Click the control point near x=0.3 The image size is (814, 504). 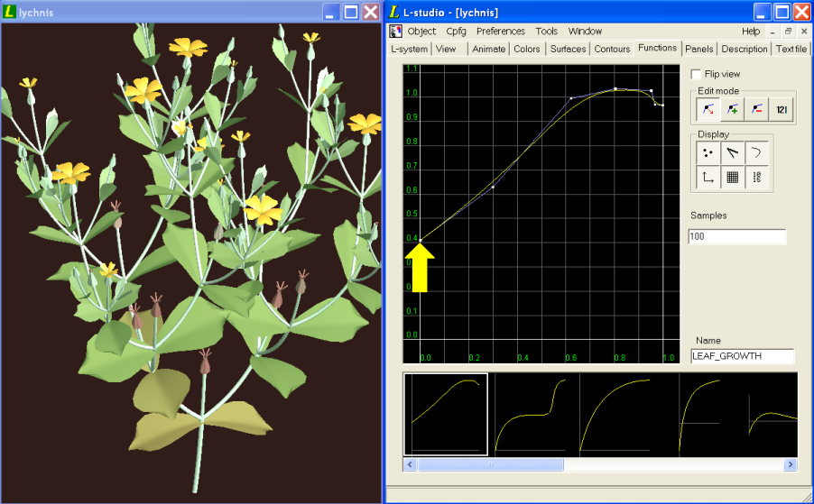click(493, 187)
